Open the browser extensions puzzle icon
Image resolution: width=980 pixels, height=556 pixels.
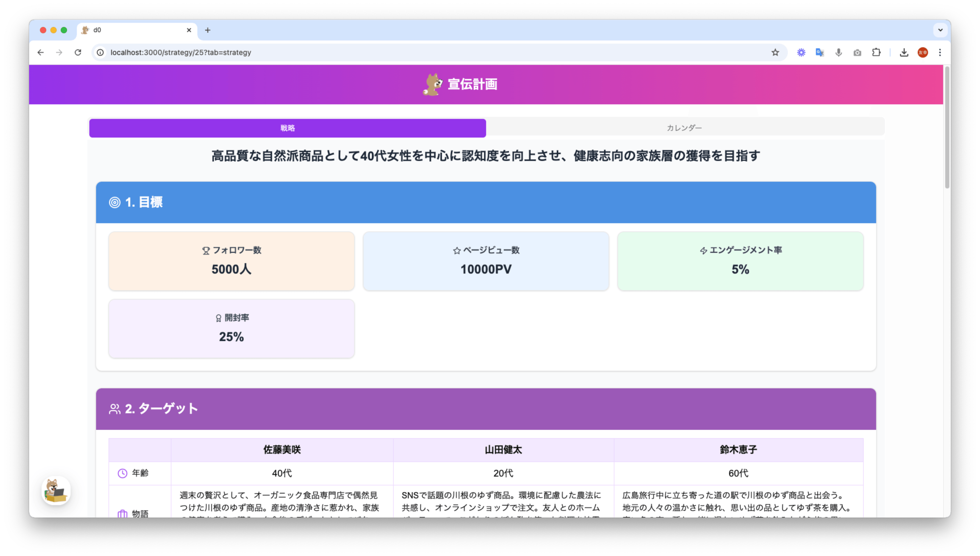click(876, 52)
